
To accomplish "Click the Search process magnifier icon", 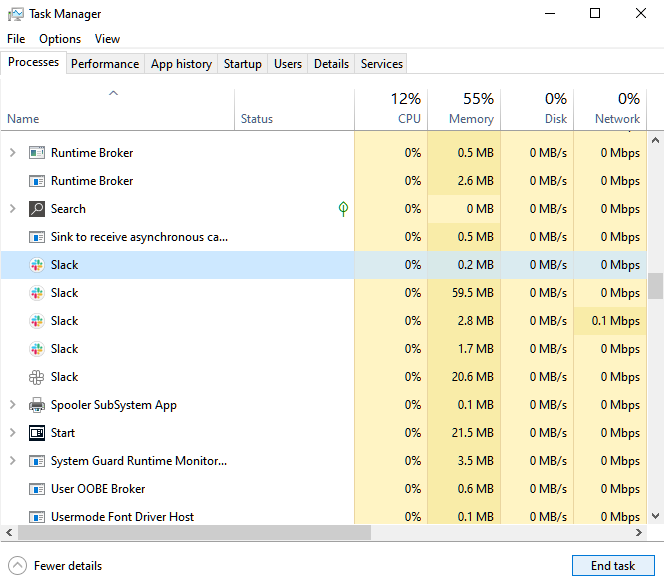I will [37, 209].
